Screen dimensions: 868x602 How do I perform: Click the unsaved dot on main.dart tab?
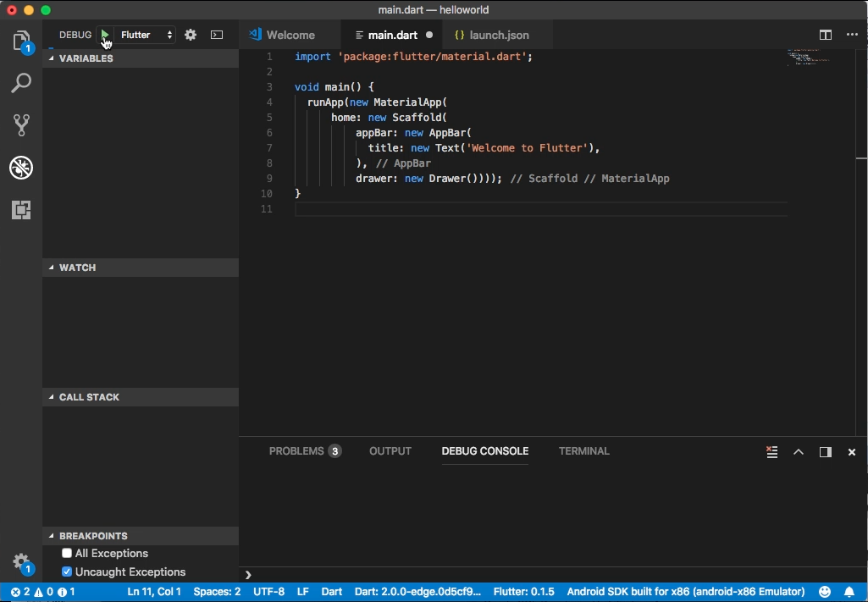(429, 35)
